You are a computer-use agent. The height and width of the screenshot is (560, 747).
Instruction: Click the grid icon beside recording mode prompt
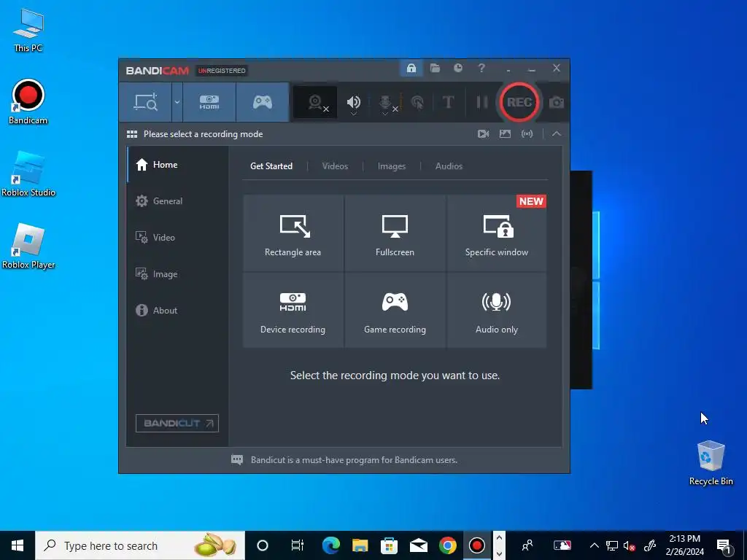pyautogui.click(x=132, y=134)
